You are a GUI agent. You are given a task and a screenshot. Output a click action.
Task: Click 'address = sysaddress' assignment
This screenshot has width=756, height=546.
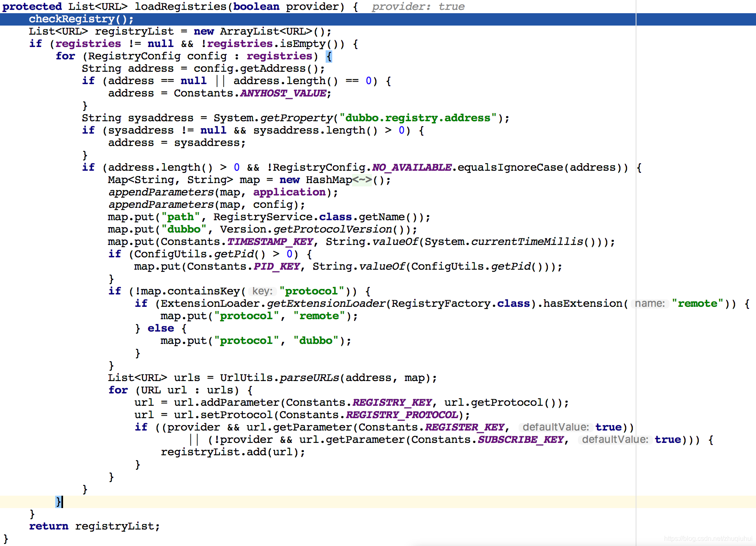pyautogui.click(x=177, y=143)
